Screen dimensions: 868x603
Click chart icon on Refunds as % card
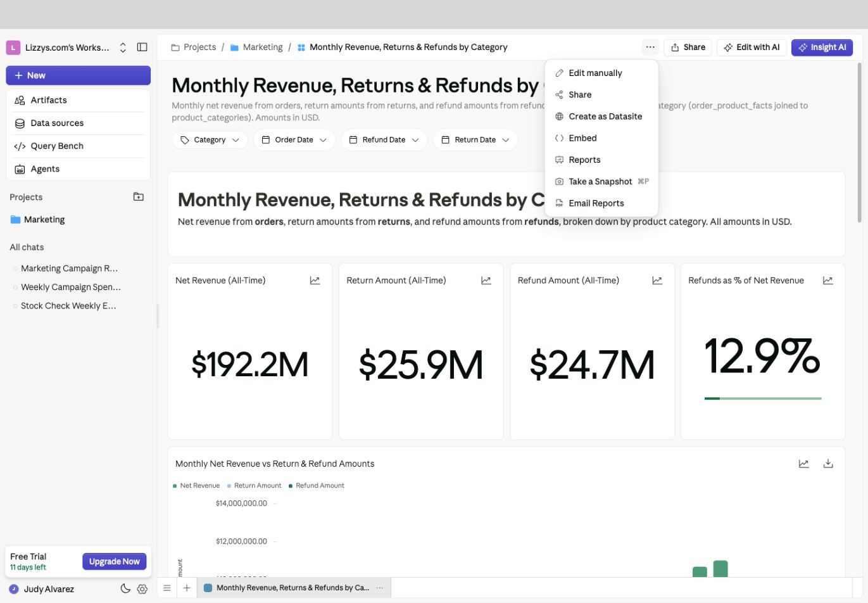(827, 281)
